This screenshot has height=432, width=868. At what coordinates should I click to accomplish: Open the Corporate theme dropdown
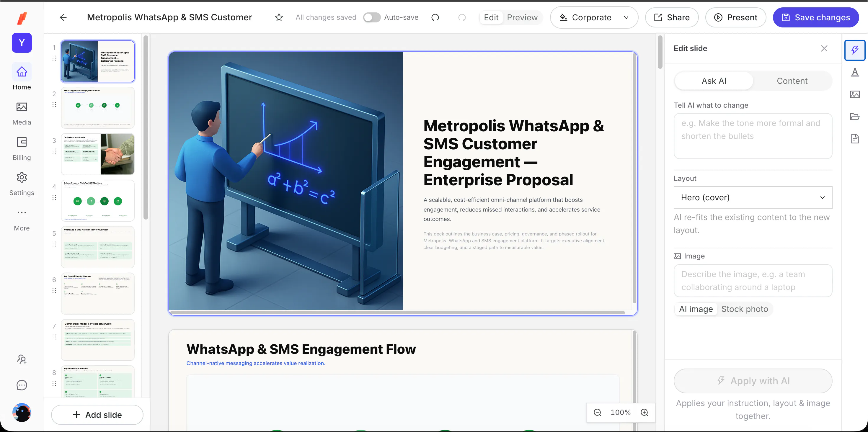[x=594, y=17]
